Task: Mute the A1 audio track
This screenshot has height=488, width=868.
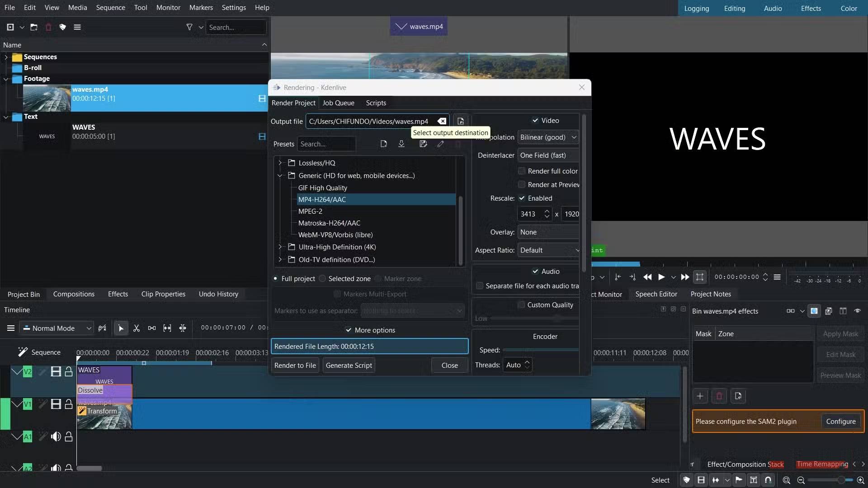Action: [56, 436]
